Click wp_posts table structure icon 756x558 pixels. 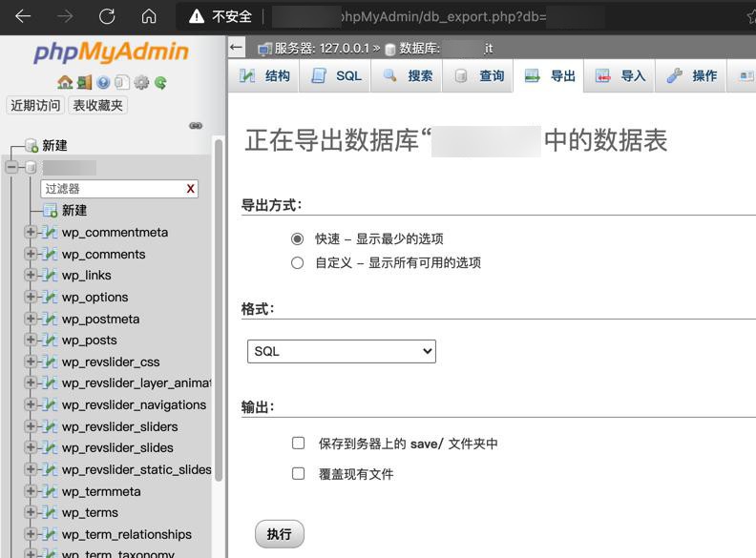coord(50,340)
